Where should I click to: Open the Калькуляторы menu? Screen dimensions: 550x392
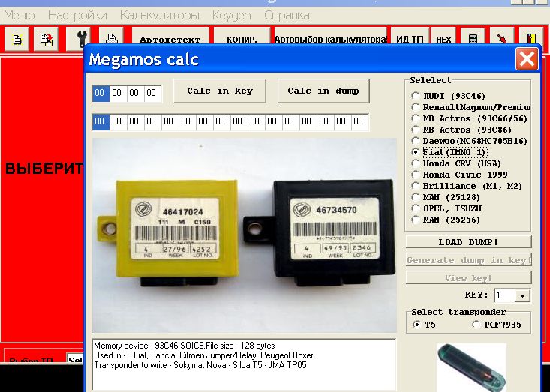160,16
